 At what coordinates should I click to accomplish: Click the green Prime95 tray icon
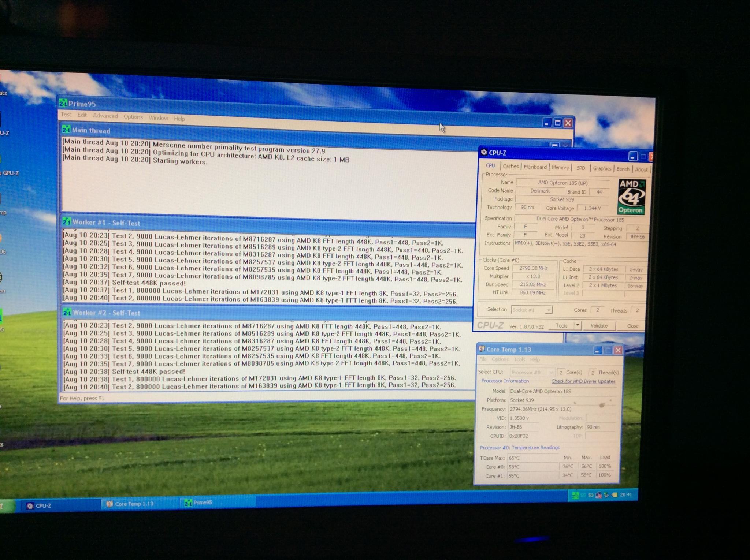tap(575, 496)
